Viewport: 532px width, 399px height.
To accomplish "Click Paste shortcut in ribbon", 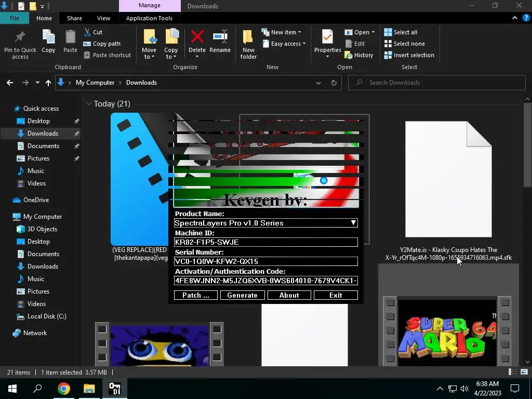I will (107, 55).
